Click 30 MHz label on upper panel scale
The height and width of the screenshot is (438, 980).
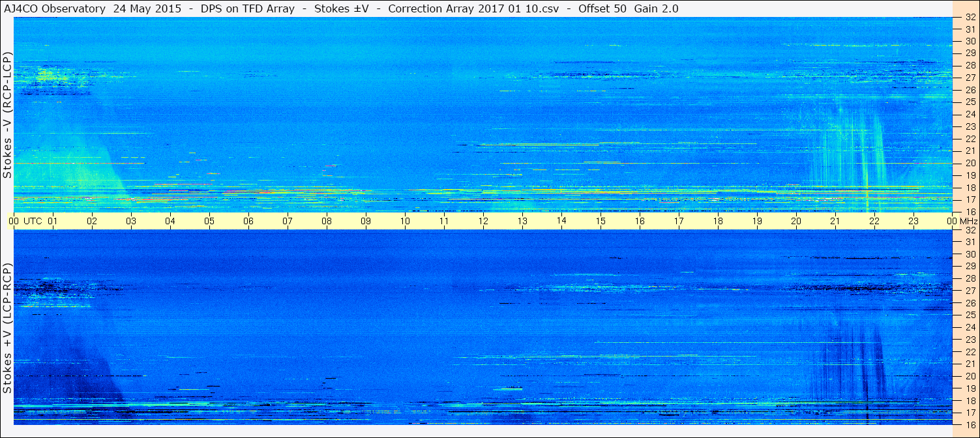point(970,41)
